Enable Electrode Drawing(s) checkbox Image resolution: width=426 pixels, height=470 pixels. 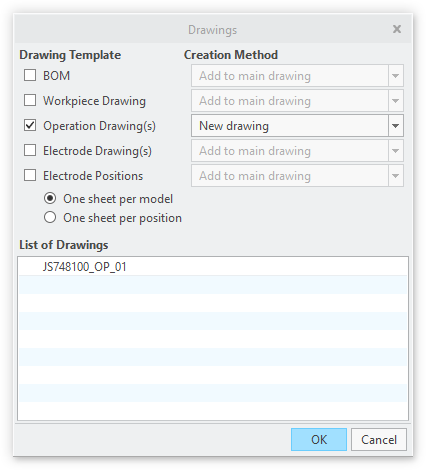[x=30, y=150]
